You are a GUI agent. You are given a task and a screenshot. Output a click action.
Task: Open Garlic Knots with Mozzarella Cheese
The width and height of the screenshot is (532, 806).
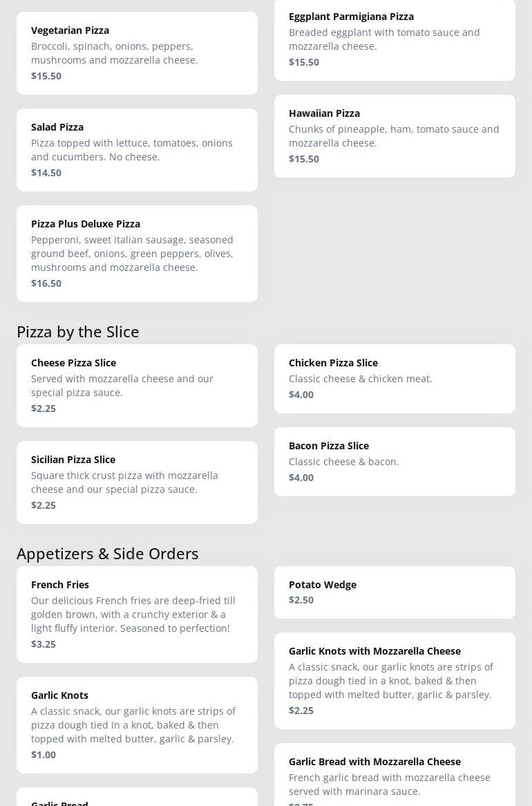pyautogui.click(x=395, y=680)
